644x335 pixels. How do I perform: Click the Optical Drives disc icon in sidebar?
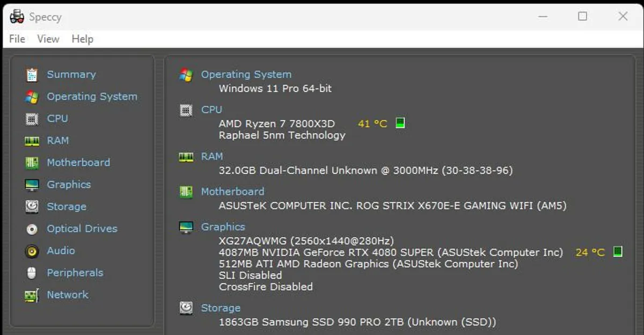(x=32, y=229)
